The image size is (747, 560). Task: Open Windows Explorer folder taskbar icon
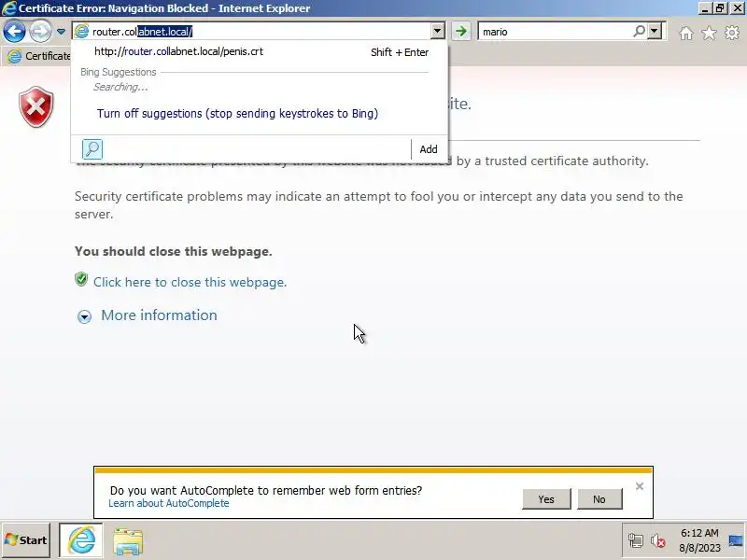128,541
